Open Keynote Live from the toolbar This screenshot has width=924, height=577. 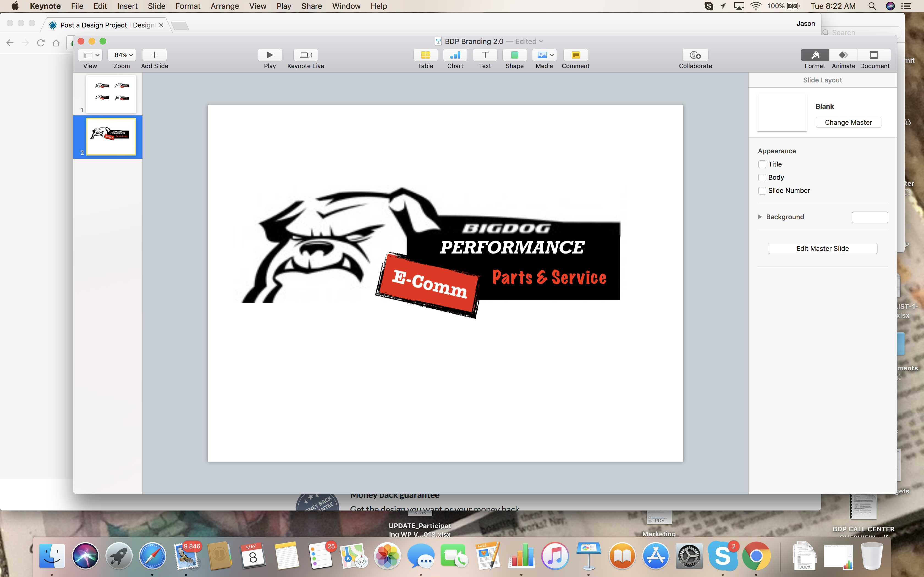pyautogui.click(x=306, y=55)
